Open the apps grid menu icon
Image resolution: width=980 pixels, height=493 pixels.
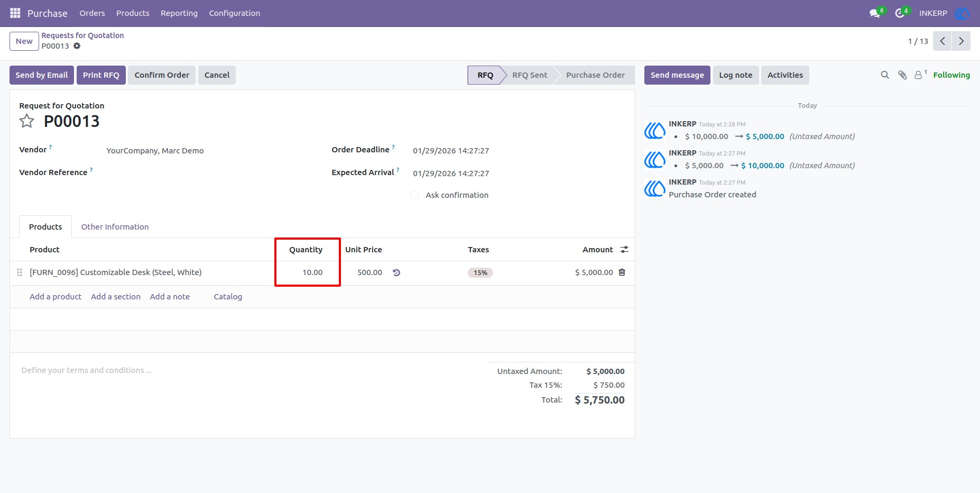15,13
